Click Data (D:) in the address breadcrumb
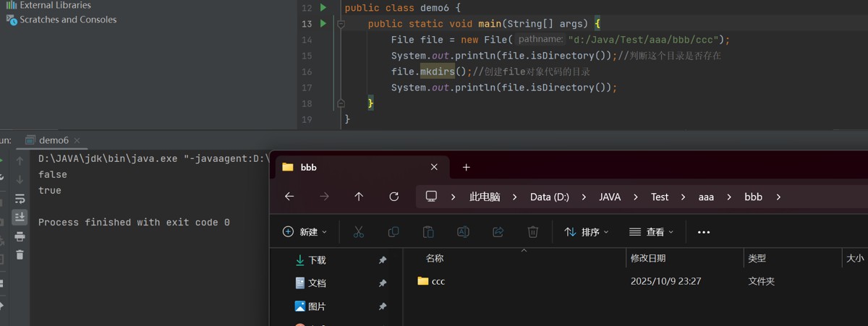This screenshot has width=868, height=326. tap(550, 197)
